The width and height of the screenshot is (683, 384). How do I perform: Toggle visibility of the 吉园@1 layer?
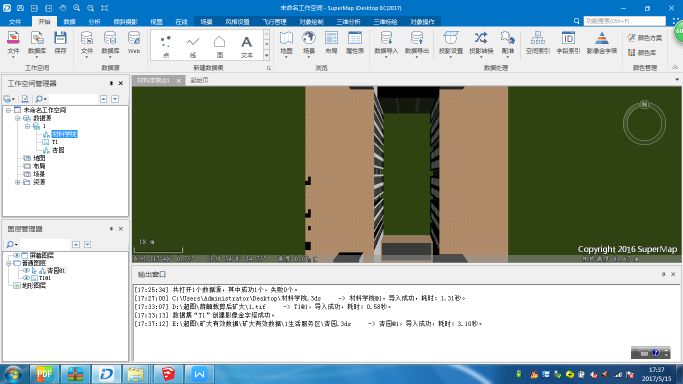26,270
